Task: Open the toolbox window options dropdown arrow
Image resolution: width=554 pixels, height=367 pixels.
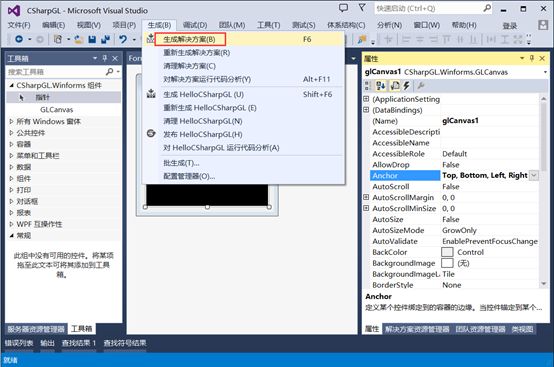Action: [95, 58]
